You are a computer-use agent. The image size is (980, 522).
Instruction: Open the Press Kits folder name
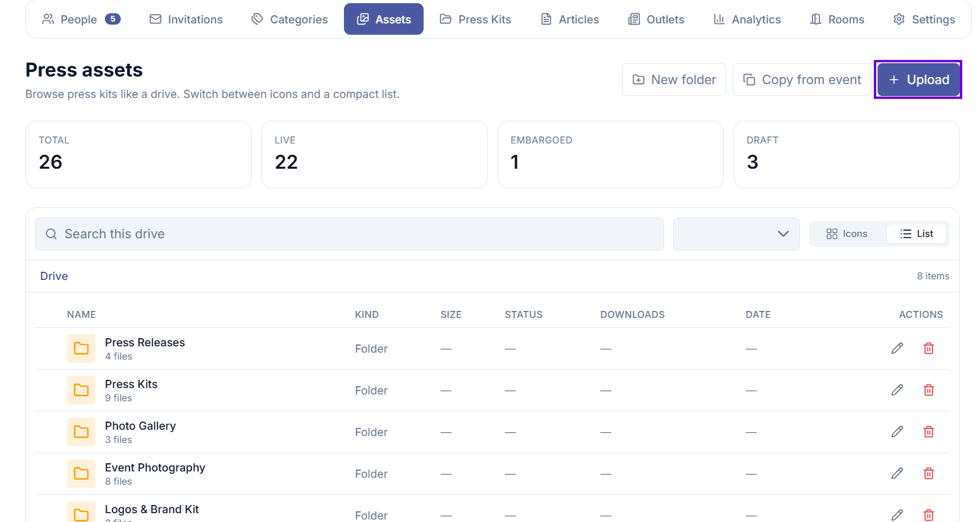[x=131, y=384]
